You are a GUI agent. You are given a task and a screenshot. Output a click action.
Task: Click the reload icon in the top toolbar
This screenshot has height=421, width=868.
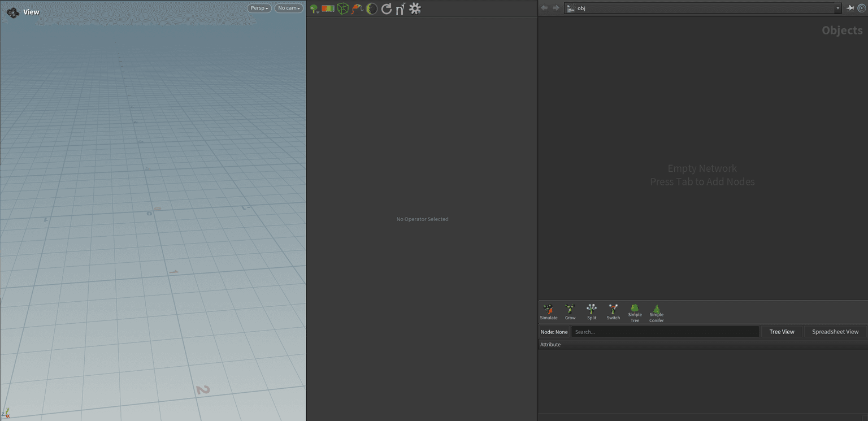(x=387, y=8)
